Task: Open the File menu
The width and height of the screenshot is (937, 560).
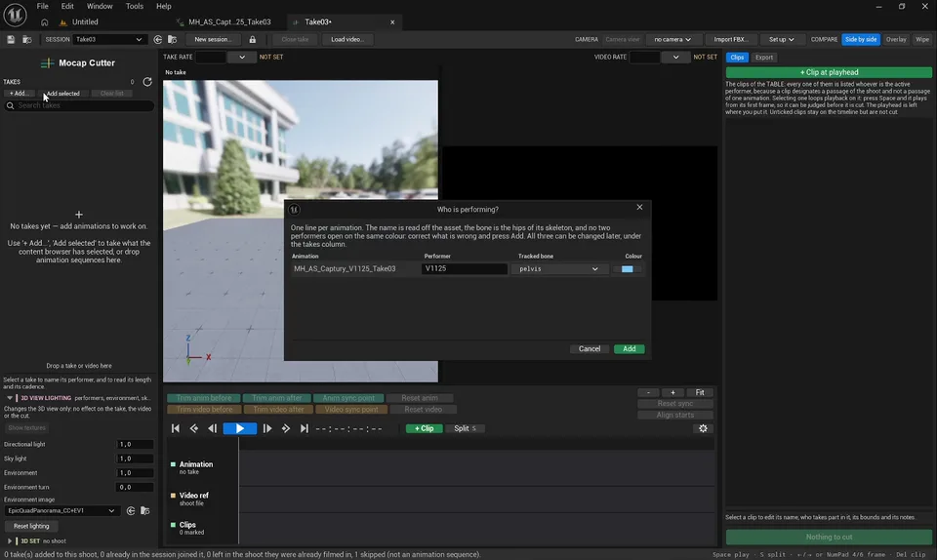Action: point(42,6)
